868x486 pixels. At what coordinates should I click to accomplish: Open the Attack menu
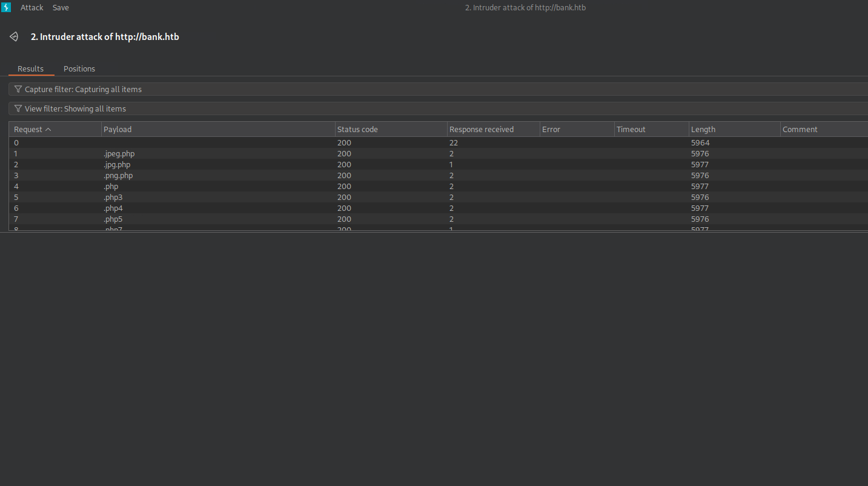tap(31, 8)
